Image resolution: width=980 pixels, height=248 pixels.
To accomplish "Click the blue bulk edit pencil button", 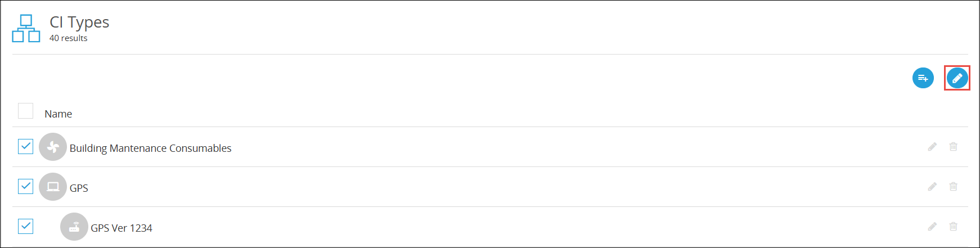I will click(957, 78).
